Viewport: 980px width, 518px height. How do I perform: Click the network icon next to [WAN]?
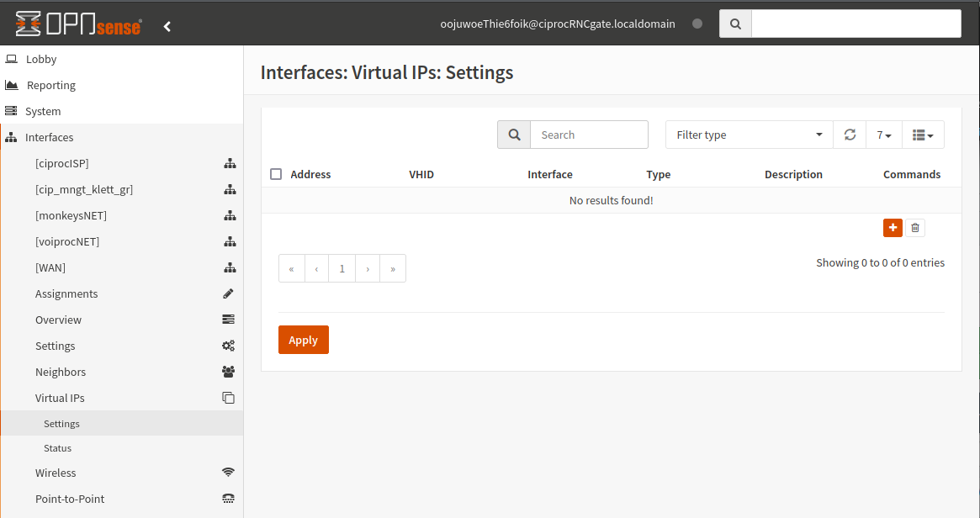(x=230, y=267)
